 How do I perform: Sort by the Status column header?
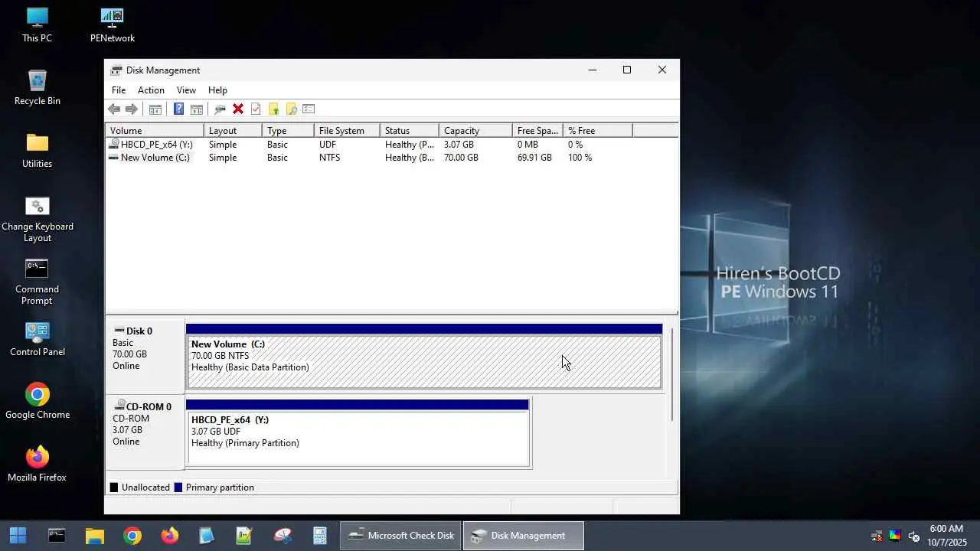pyautogui.click(x=410, y=131)
